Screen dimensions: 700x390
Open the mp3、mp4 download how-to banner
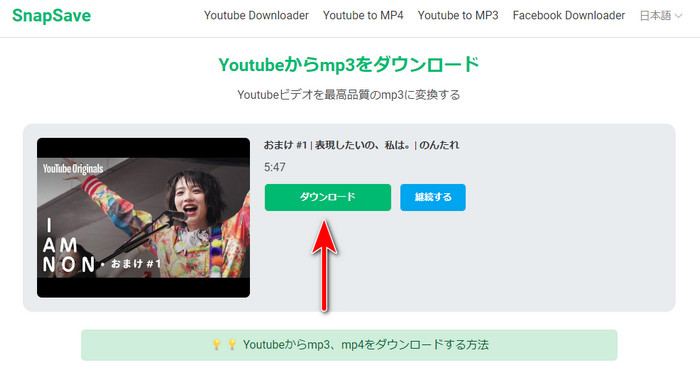(349, 345)
